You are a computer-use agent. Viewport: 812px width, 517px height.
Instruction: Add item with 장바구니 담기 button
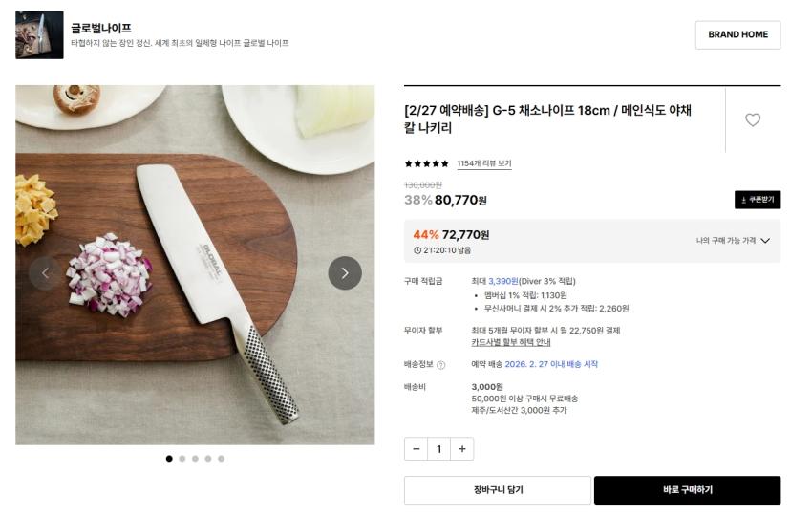point(497,490)
